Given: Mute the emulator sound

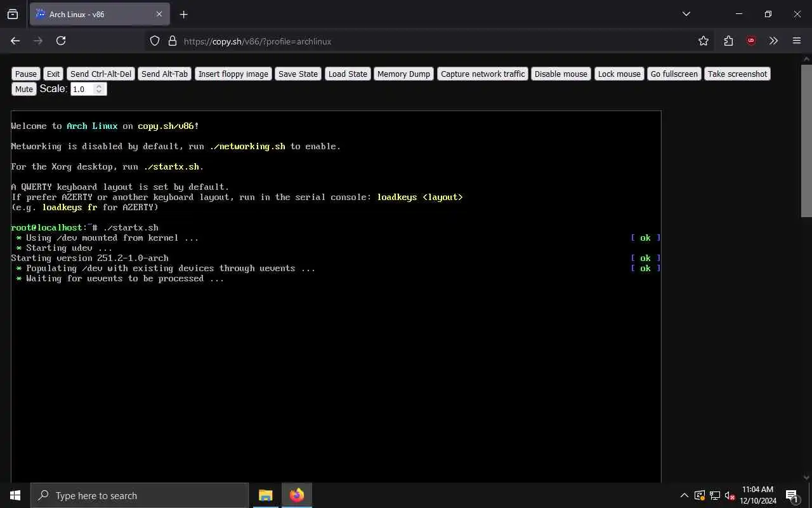Looking at the screenshot, I should tap(24, 89).
